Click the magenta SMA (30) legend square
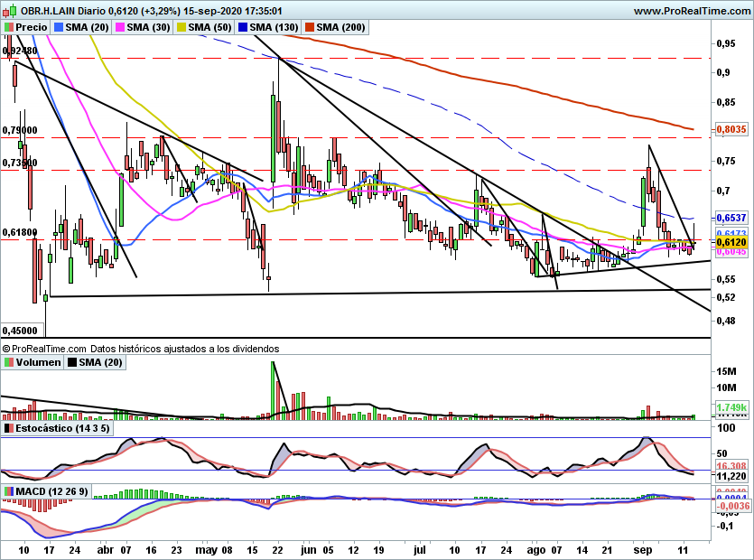Viewport: 754px width, 560px height. [119, 28]
